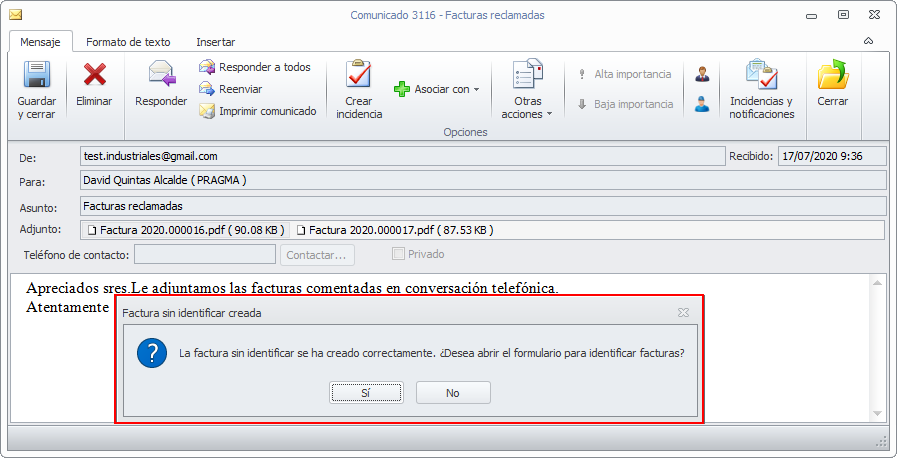This screenshot has height=458, width=897.
Task: Click the blue question mark icon
Action: (x=152, y=353)
